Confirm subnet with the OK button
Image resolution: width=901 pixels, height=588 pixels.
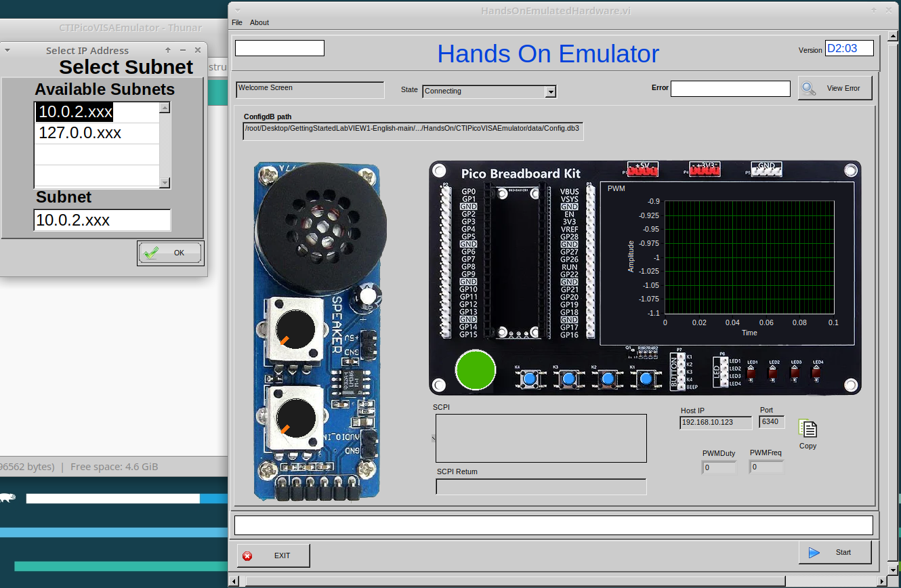pyautogui.click(x=171, y=253)
